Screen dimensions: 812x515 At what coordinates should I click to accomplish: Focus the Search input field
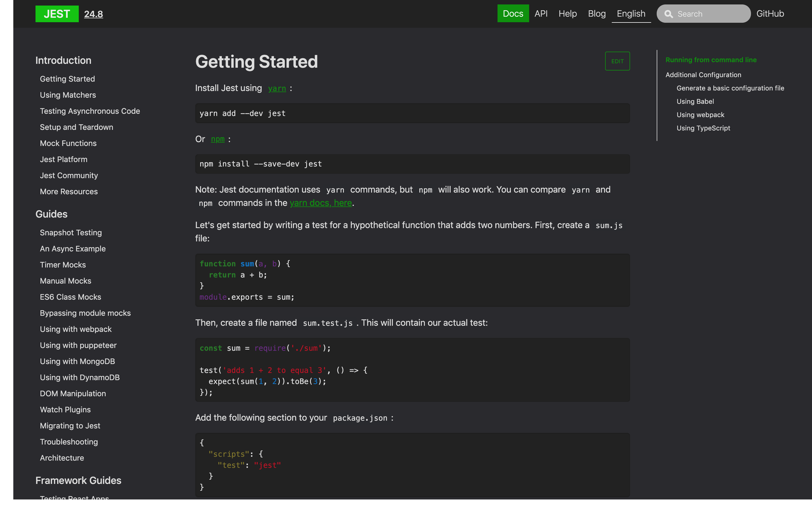pos(703,14)
